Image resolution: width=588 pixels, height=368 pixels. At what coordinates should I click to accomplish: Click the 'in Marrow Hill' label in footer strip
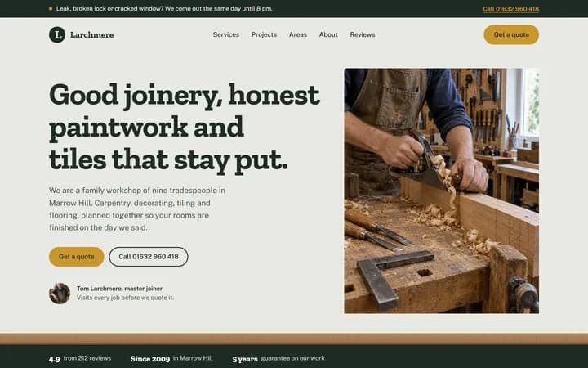pyautogui.click(x=193, y=358)
